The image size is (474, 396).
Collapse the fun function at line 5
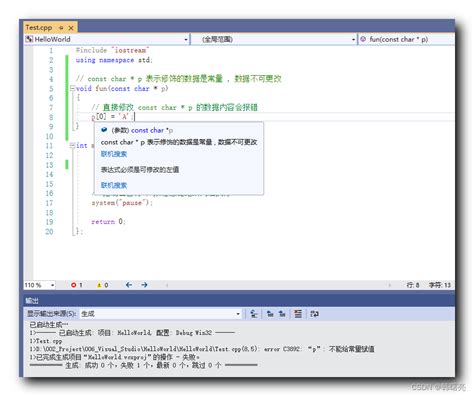(x=72, y=88)
